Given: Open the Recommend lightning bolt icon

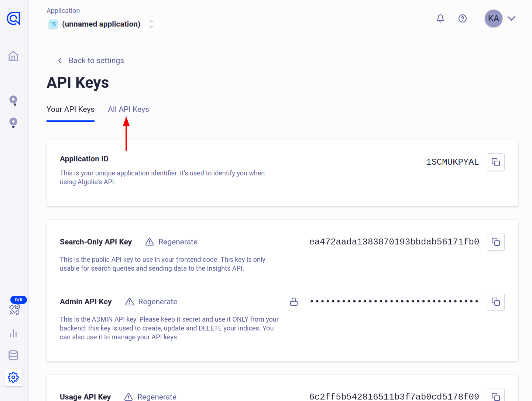Looking at the screenshot, I should click(x=13, y=123).
